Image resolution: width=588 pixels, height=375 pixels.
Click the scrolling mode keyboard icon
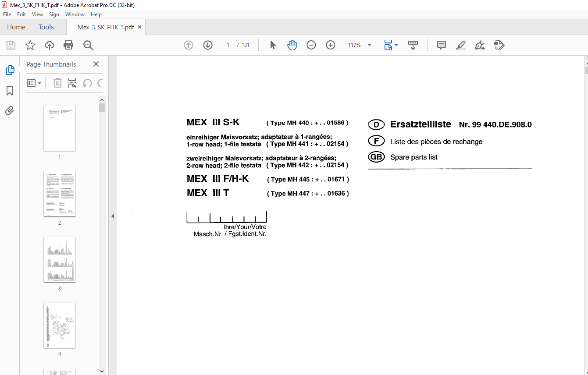(x=413, y=45)
